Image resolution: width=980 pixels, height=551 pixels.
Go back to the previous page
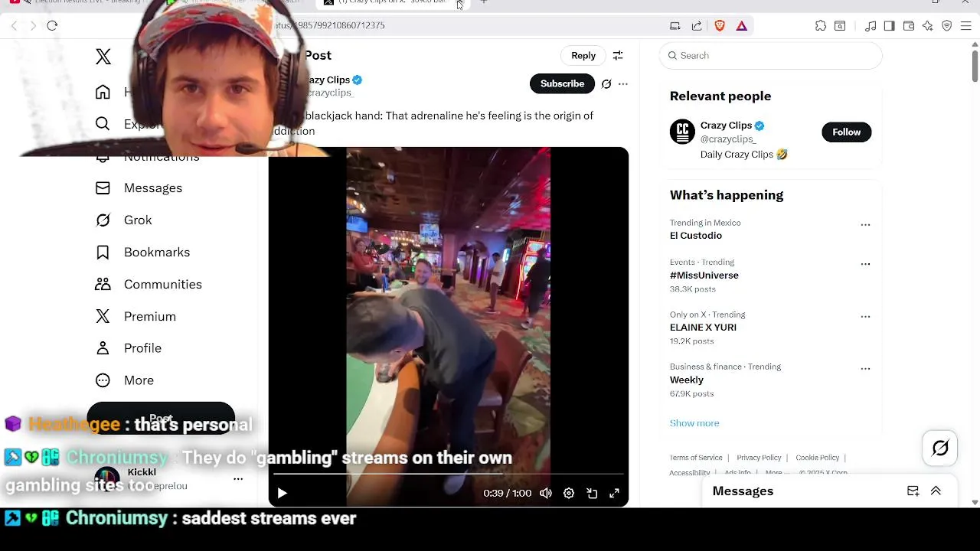[14, 26]
